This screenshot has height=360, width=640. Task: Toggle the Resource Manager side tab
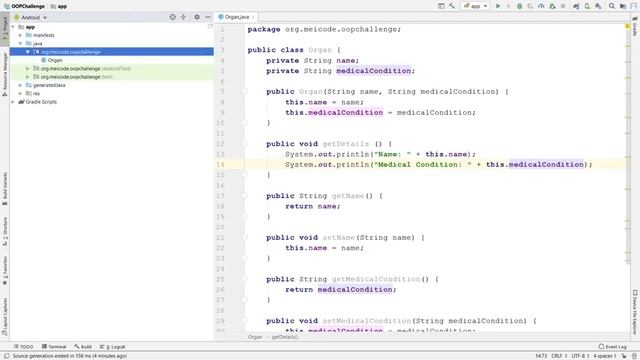click(x=4, y=75)
